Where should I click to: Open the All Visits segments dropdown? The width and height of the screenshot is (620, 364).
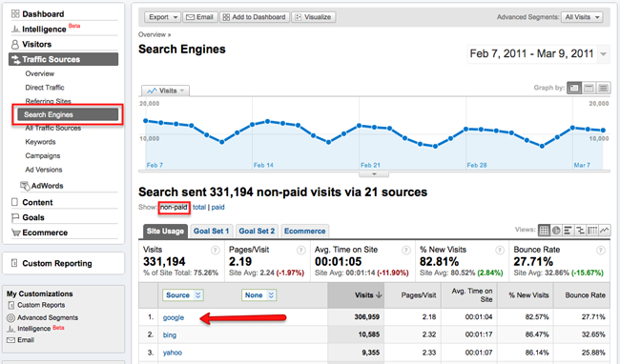(582, 17)
